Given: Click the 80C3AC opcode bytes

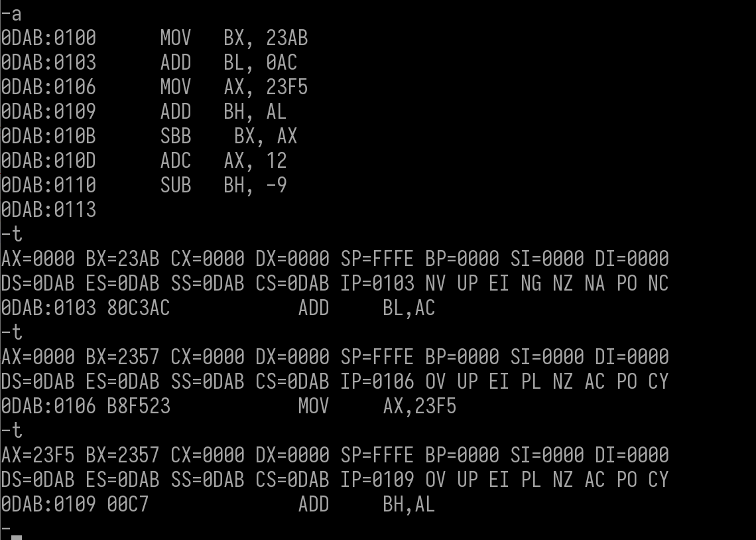Looking at the screenshot, I should tap(139, 308).
